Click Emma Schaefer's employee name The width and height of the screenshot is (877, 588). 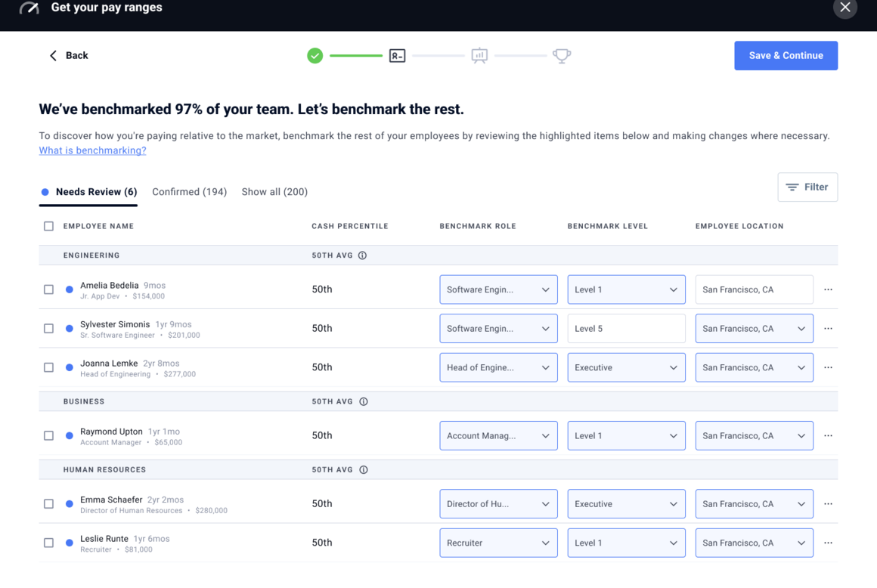pos(110,500)
